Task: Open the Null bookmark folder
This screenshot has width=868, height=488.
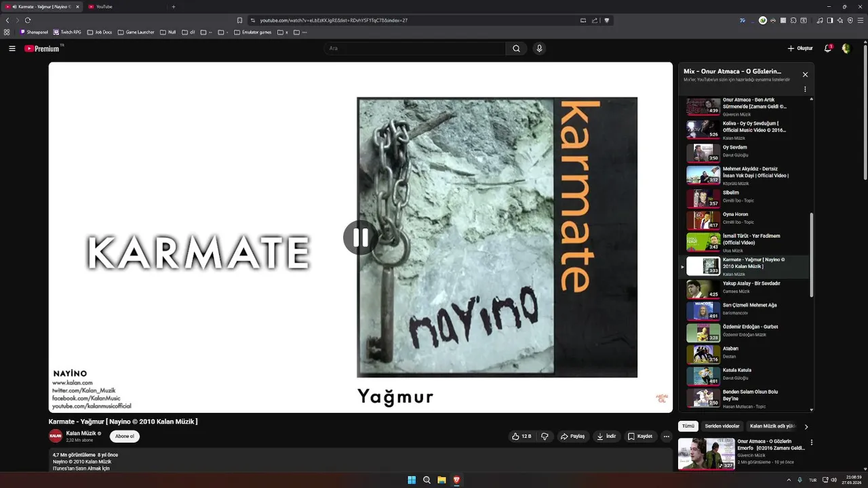Action: pos(167,32)
